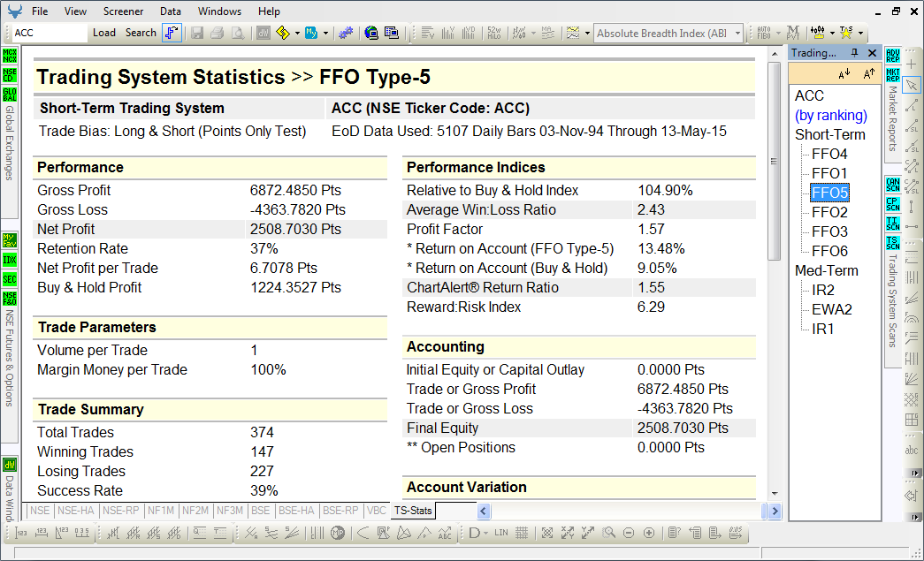Click the printer icon in the toolbar

click(217, 33)
